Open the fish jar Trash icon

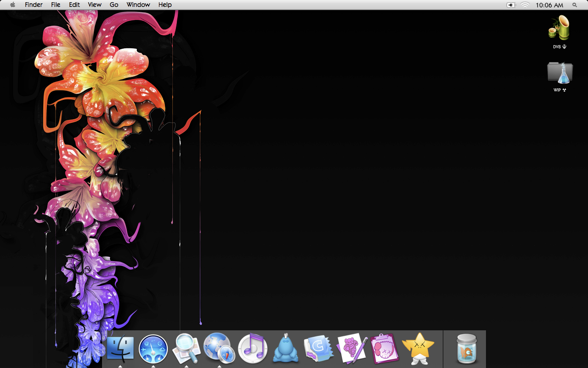[468, 348]
